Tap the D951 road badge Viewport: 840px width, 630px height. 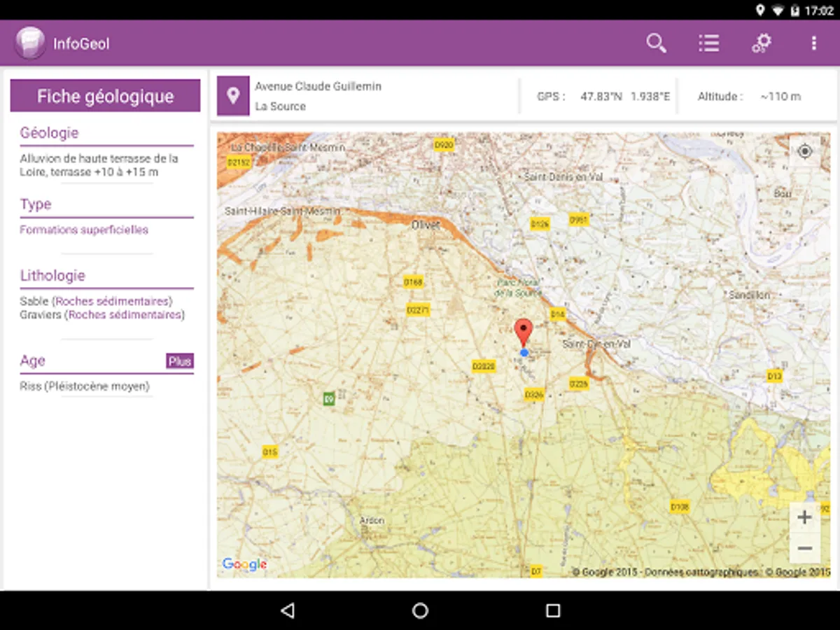point(578,219)
